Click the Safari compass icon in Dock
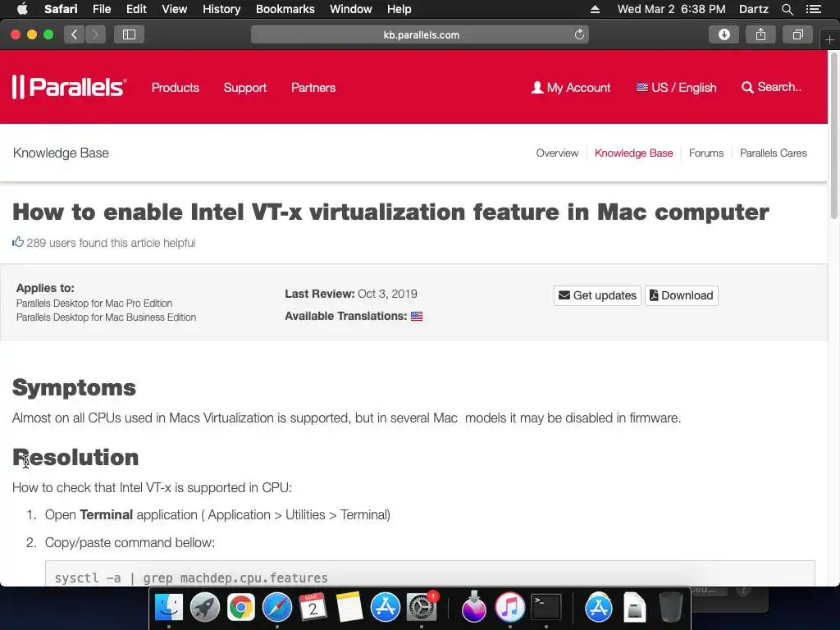 tap(277, 608)
